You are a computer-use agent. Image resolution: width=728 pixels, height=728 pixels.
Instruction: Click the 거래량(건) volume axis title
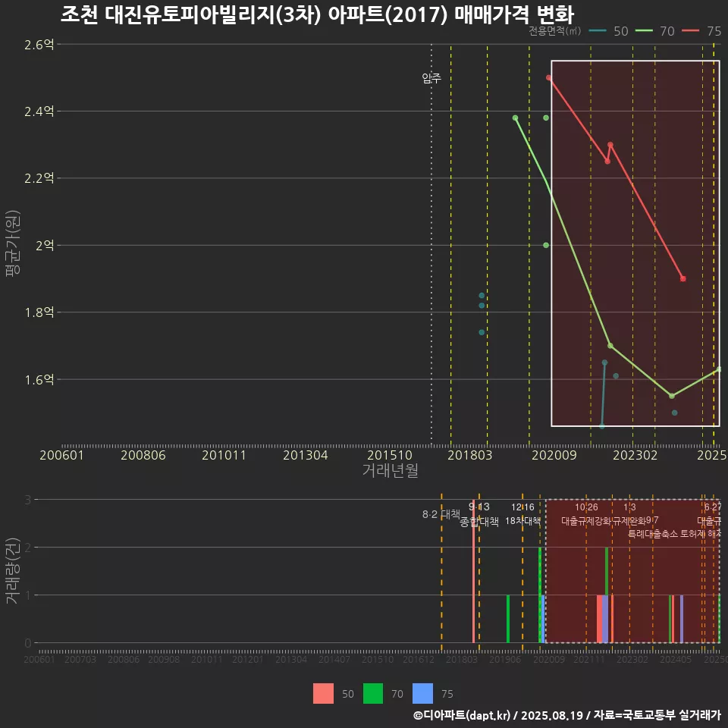[12, 570]
